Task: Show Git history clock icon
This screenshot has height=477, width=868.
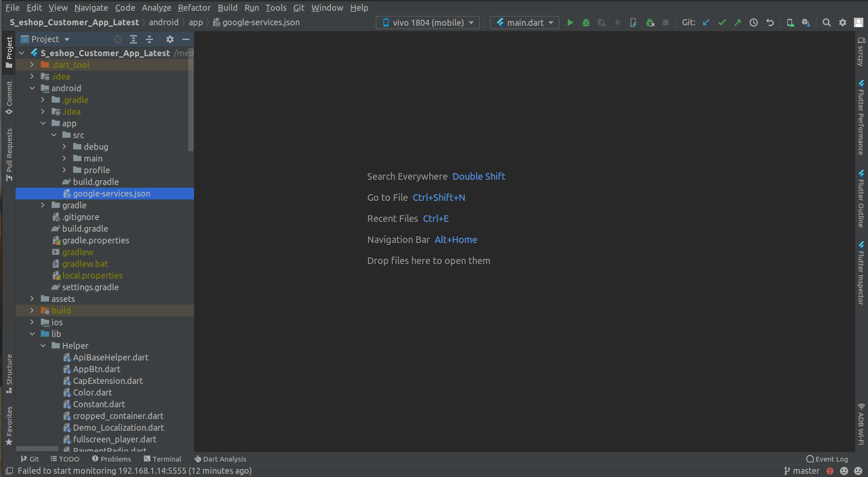Action: [754, 22]
